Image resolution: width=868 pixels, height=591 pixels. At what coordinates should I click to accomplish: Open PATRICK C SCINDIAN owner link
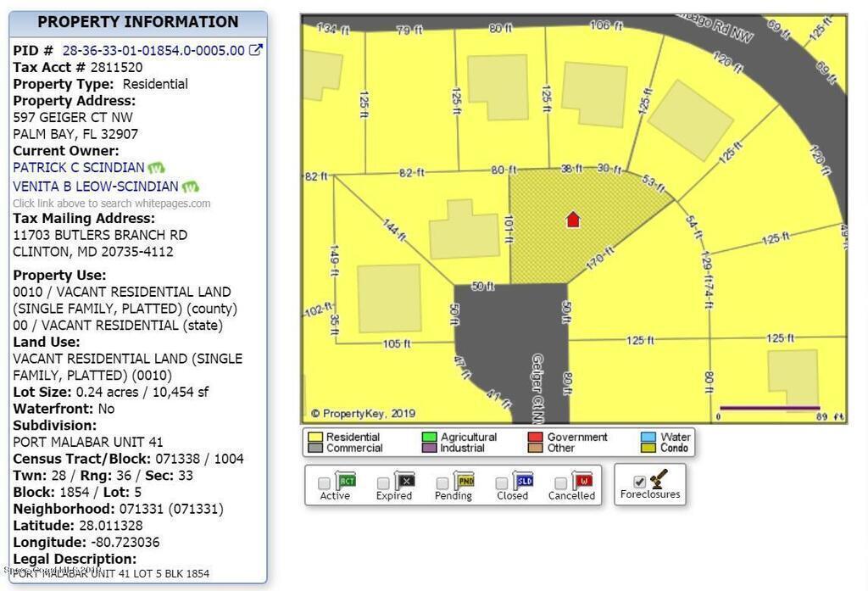pos(79,168)
